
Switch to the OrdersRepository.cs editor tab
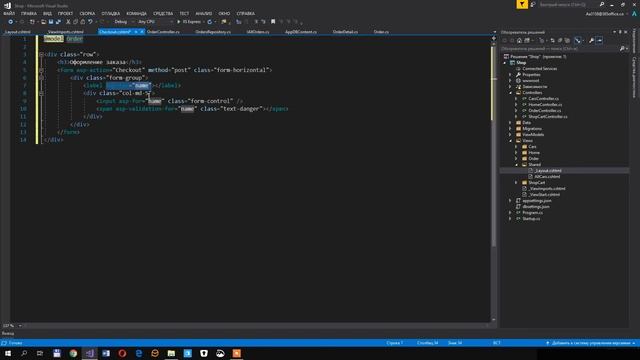(213, 32)
